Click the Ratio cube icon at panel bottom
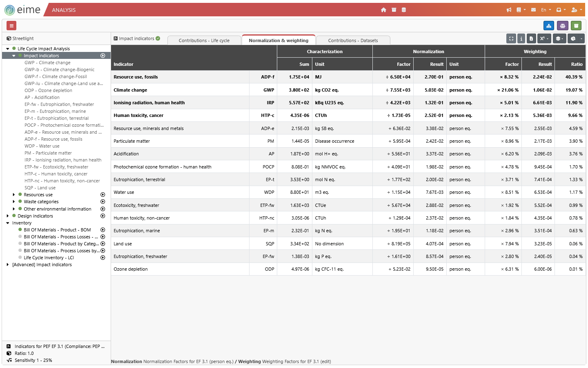 [9, 353]
